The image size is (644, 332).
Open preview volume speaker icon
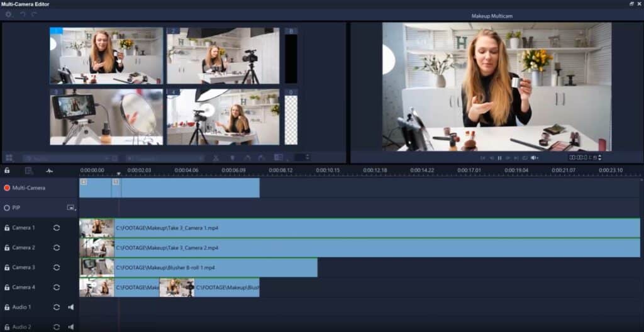coord(534,158)
